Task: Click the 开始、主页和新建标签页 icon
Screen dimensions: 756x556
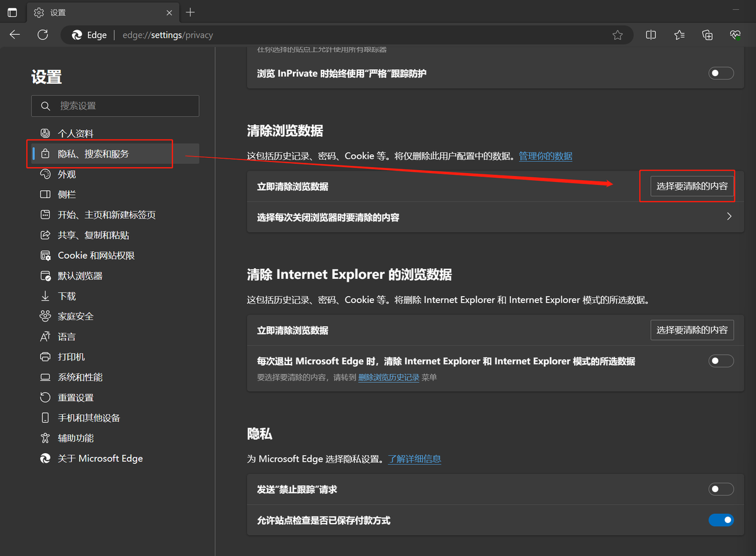Action: click(45, 214)
